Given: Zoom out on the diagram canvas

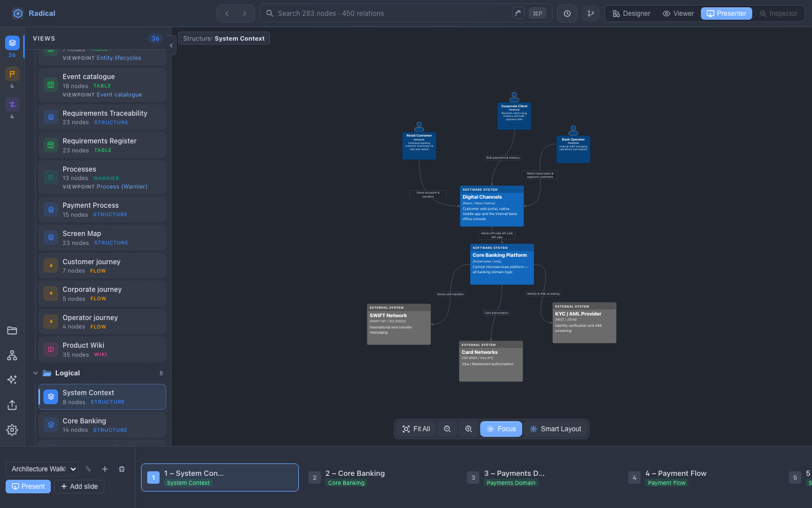Looking at the screenshot, I should pyautogui.click(x=447, y=429).
